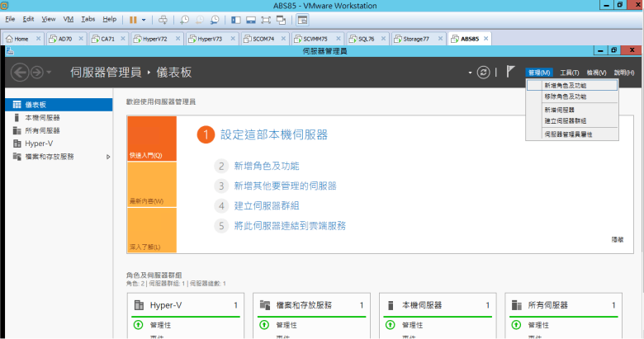Click the take snapshot clock icon
Viewport: 644px width, 339px height.
click(x=184, y=19)
